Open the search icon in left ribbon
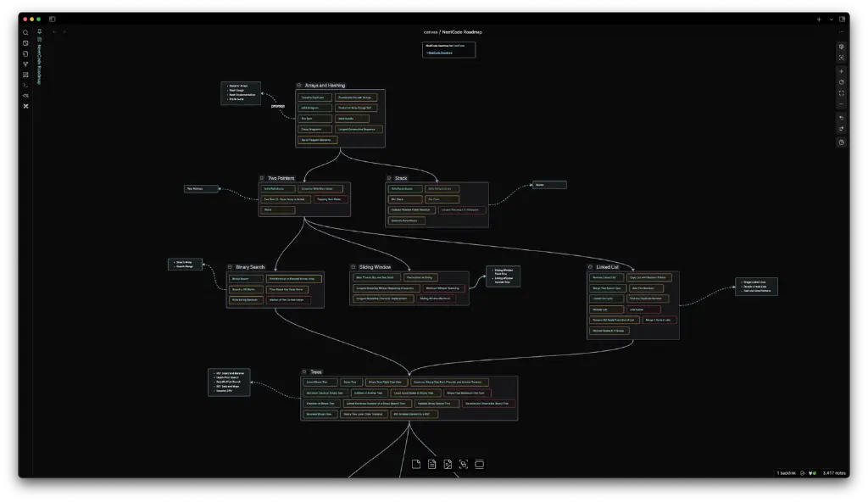Viewport: 868px width, 502px height. click(25, 33)
